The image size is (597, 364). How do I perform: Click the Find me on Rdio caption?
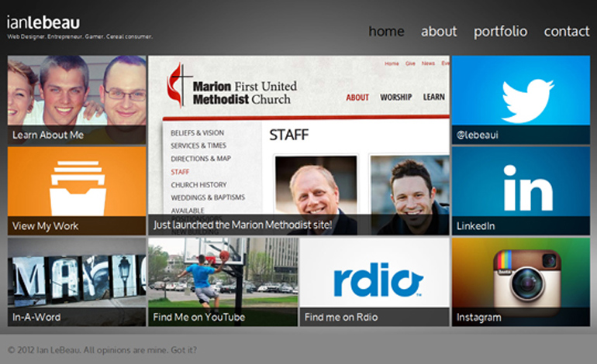coord(341,317)
